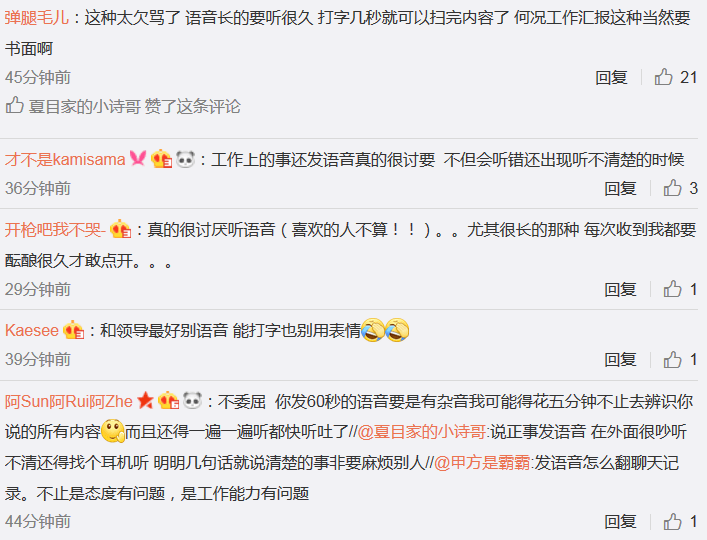Open mention link @夏目家的小诗哥
Image resolution: width=707 pixels, height=540 pixels.
(421, 432)
